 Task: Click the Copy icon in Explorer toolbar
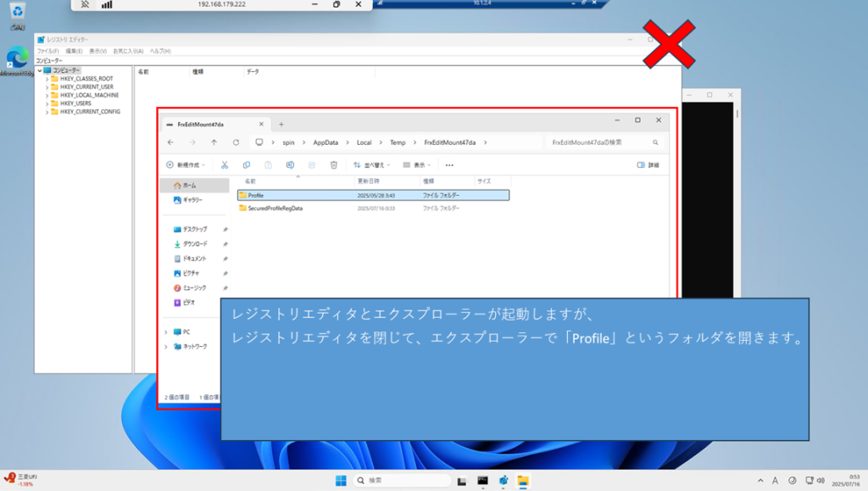[247, 165]
